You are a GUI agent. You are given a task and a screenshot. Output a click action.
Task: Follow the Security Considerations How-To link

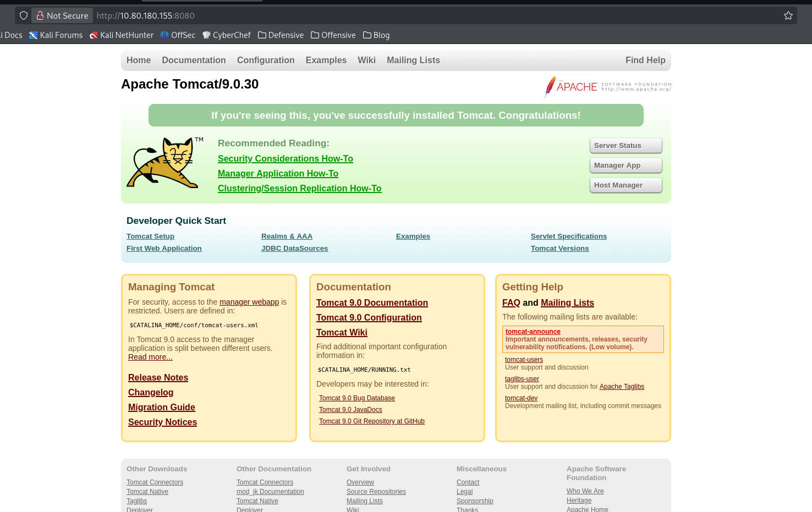coord(285,159)
